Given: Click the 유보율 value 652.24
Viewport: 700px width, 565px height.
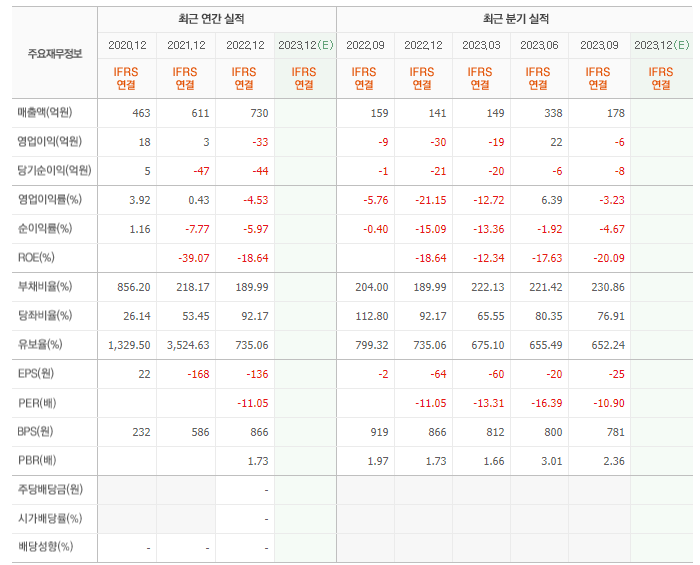Looking at the screenshot, I should 608,345.
